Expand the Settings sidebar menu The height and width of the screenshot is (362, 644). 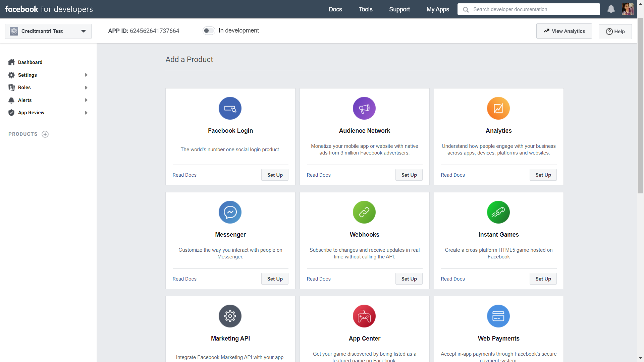[x=86, y=75]
